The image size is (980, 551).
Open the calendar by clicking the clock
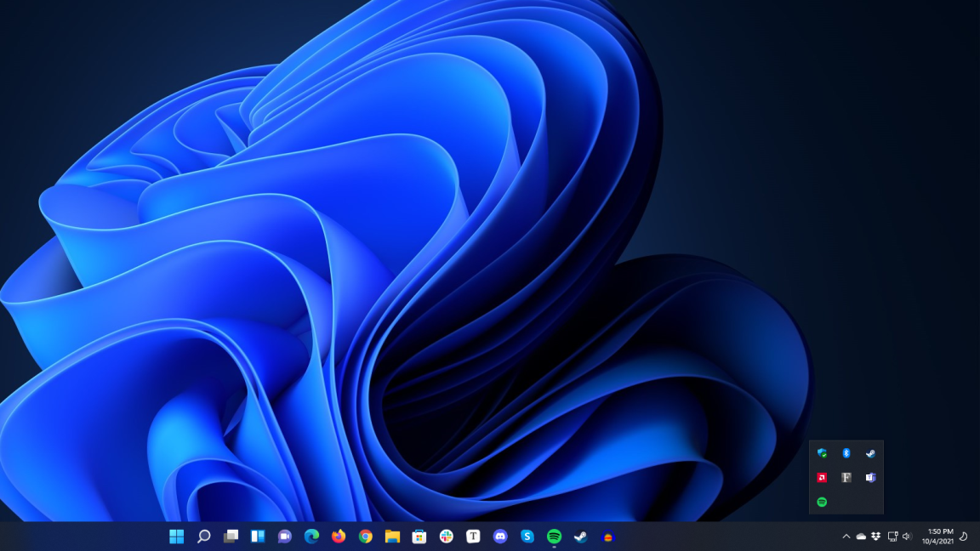click(938, 536)
